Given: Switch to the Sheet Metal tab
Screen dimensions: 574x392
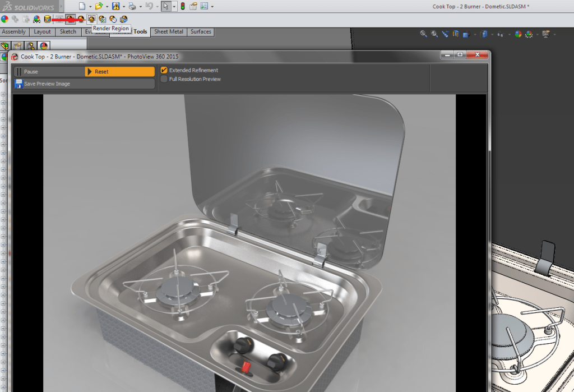Looking at the screenshot, I should coord(168,31).
